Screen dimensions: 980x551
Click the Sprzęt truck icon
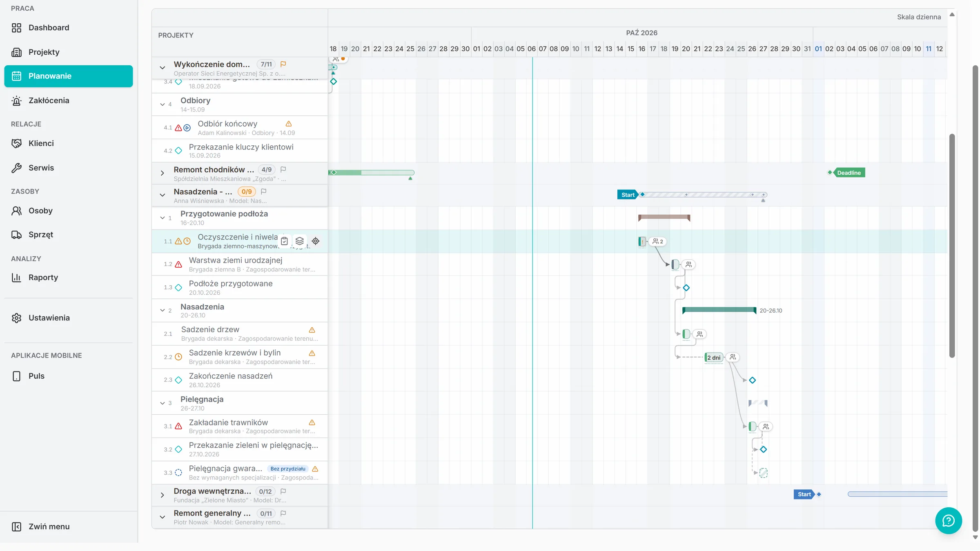(16, 235)
